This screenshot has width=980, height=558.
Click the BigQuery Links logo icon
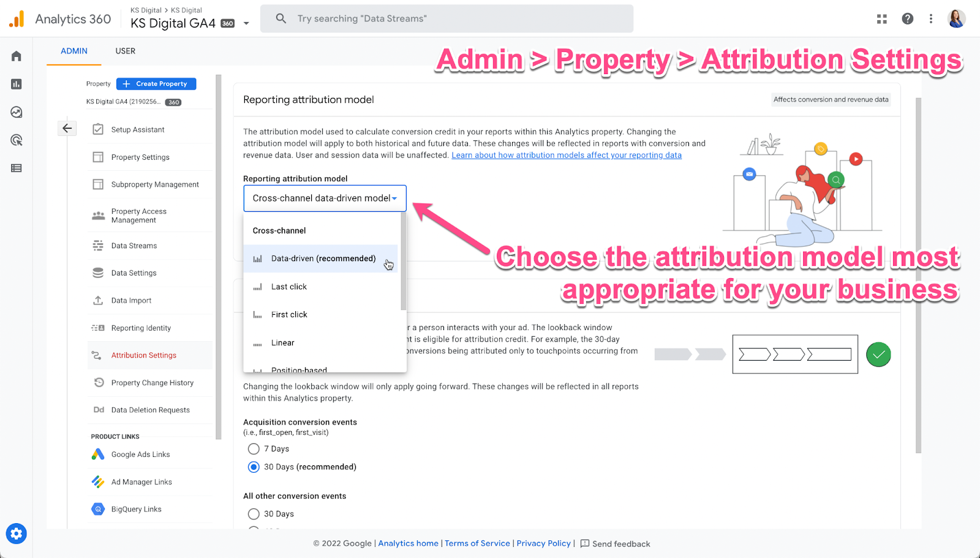(x=98, y=509)
